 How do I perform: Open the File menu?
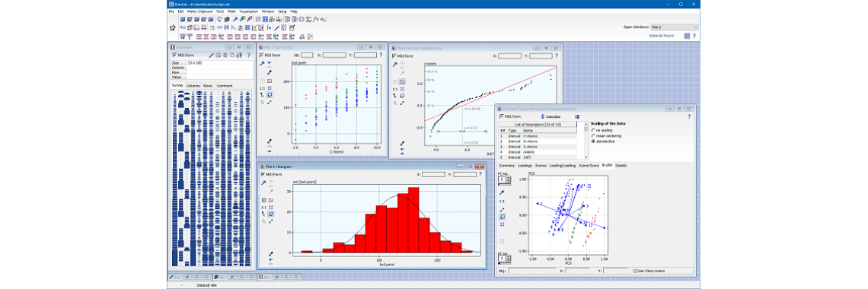[x=171, y=11]
